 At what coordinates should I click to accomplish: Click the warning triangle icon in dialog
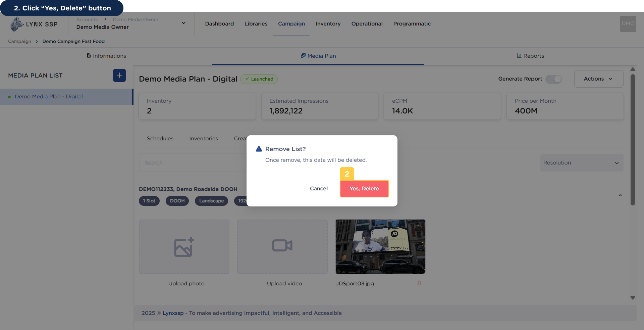point(259,149)
